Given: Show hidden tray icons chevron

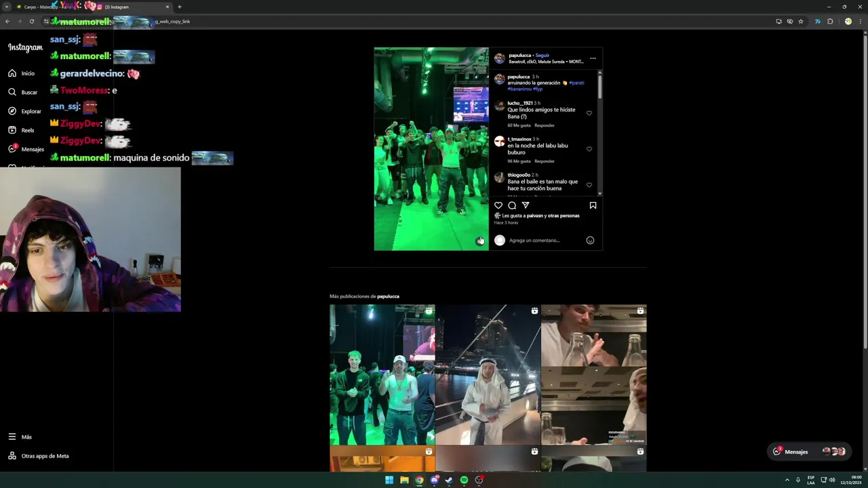Looking at the screenshot, I should (787, 480).
